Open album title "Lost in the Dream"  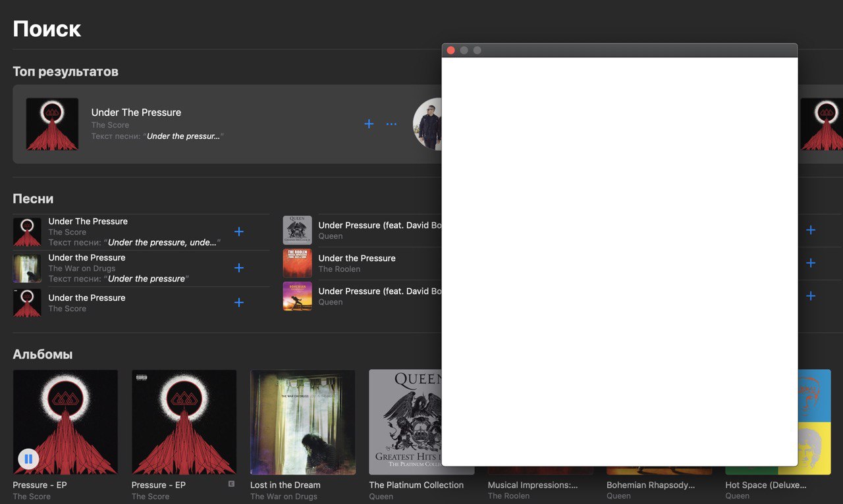(285, 485)
